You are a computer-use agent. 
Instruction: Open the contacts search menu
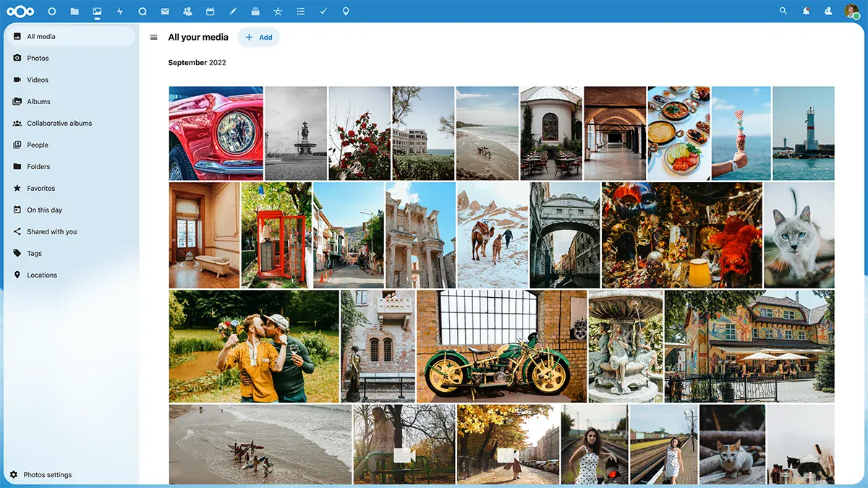click(x=829, y=11)
